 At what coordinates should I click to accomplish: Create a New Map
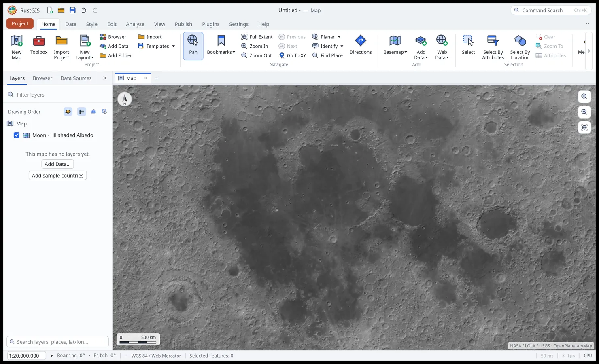pyautogui.click(x=17, y=47)
